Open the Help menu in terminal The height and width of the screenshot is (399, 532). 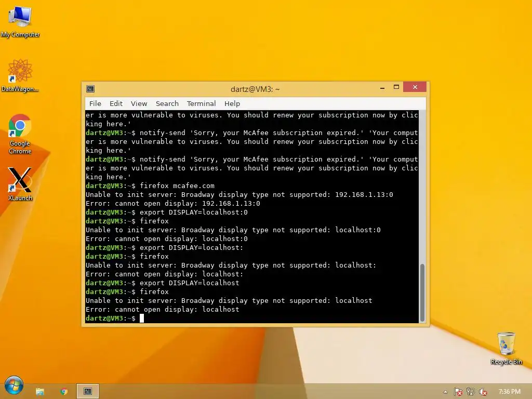232,103
